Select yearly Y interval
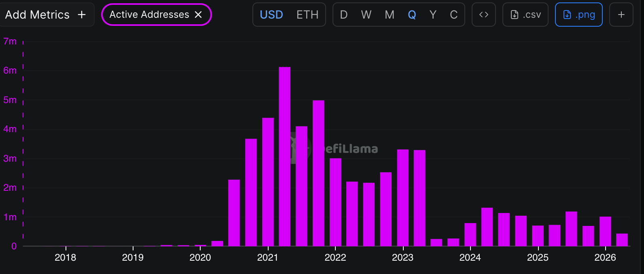The height and width of the screenshot is (274, 644). click(433, 15)
